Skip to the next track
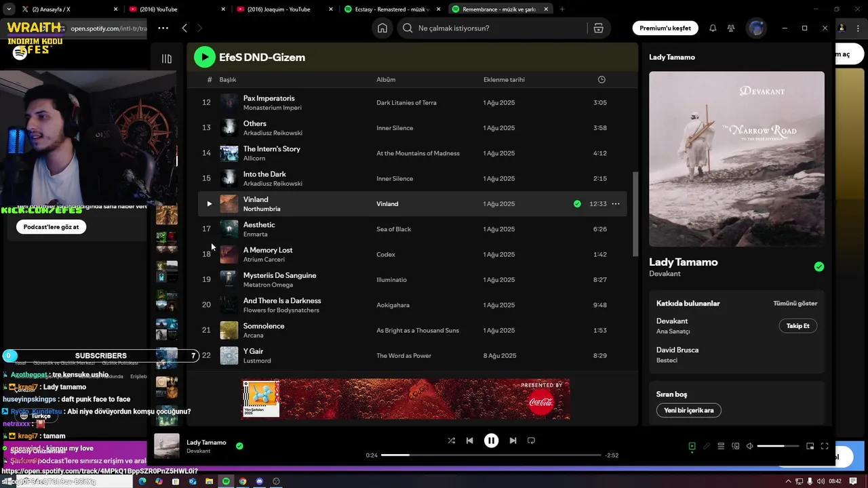 (x=513, y=441)
